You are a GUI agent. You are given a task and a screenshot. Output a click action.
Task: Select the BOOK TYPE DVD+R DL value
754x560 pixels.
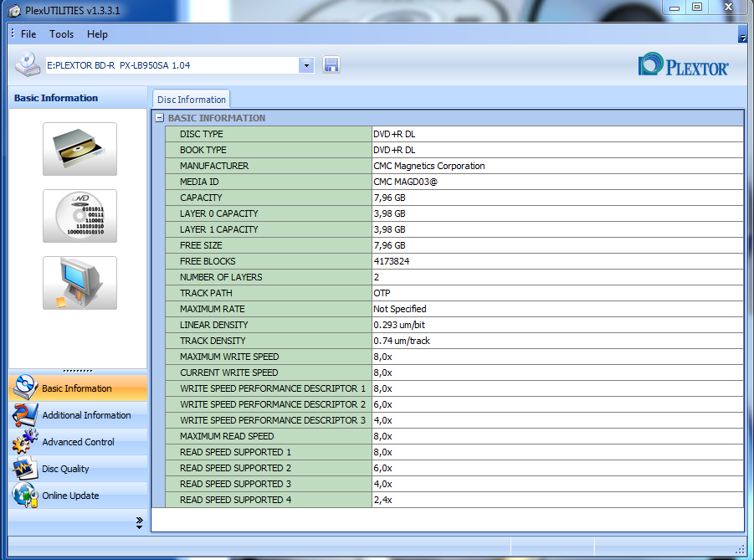(x=394, y=150)
